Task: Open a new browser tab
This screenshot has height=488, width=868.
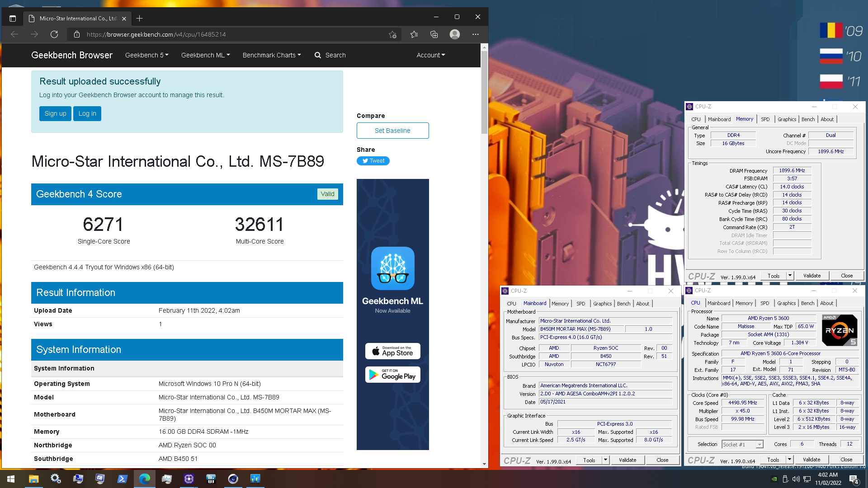Action: click(140, 19)
